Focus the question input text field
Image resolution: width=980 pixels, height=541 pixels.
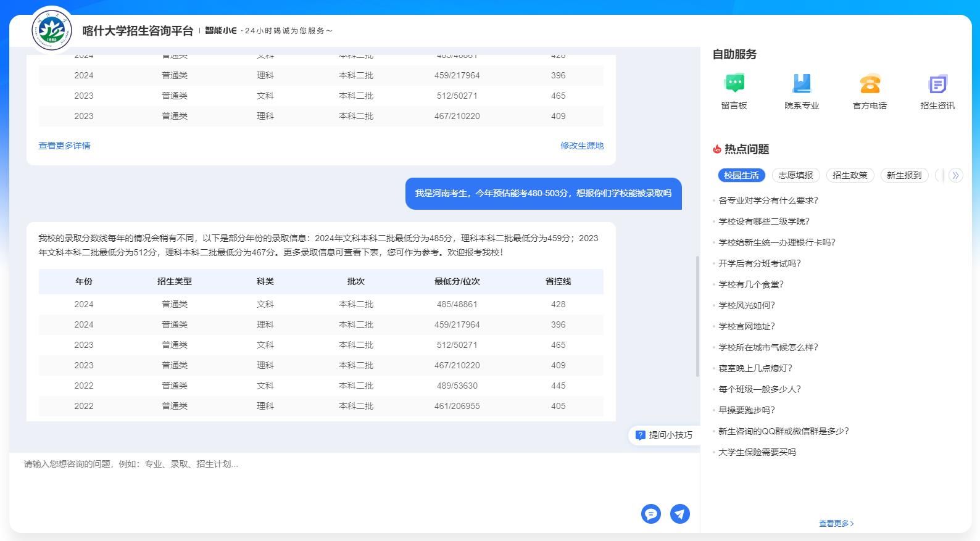(x=321, y=481)
